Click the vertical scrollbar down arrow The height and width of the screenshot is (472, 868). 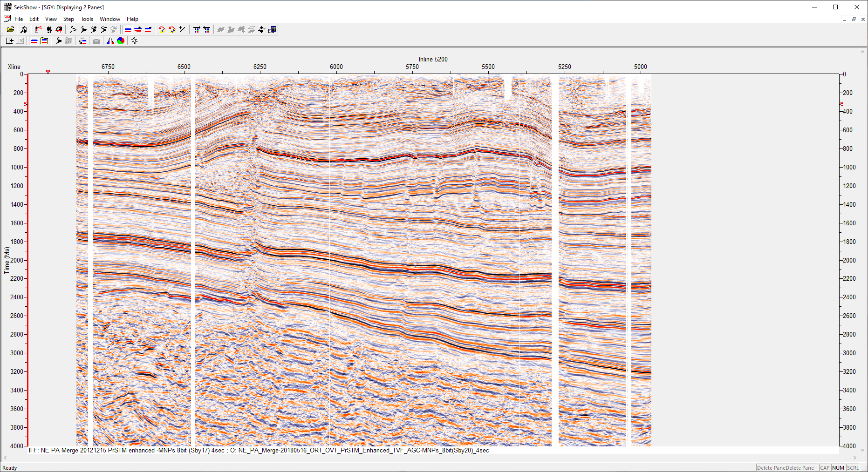click(x=863, y=450)
